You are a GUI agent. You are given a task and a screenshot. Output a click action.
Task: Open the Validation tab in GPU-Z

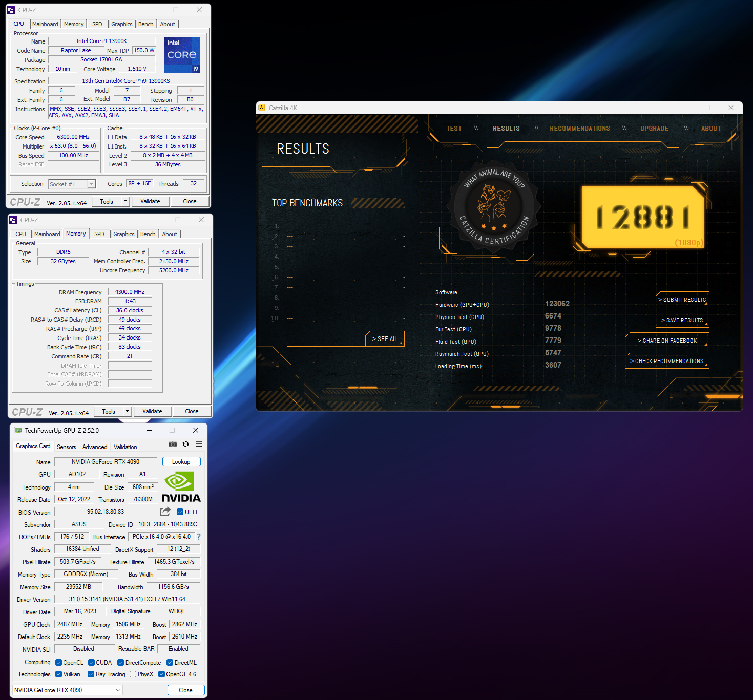126,447
